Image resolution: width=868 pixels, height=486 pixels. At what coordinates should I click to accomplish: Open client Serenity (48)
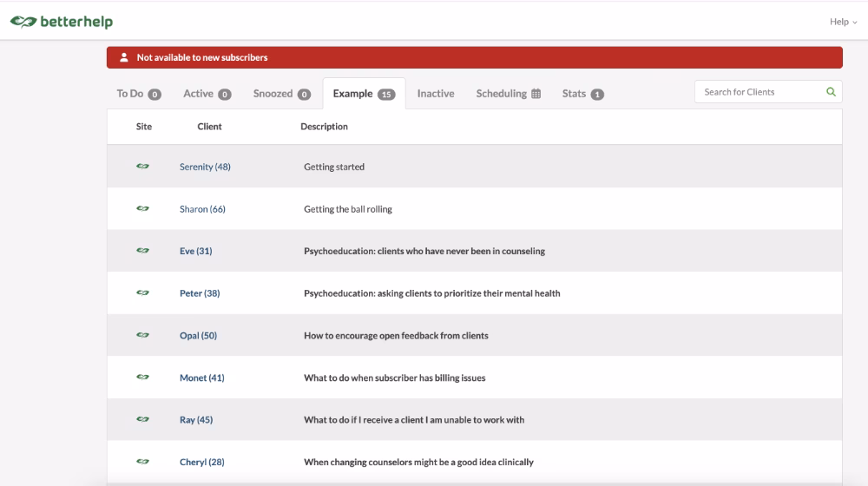pos(205,167)
